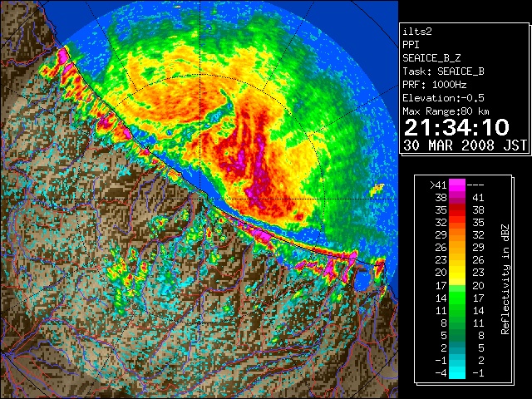Select the PPI scan type label
This screenshot has height=399, width=532.
tap(411, 45)
